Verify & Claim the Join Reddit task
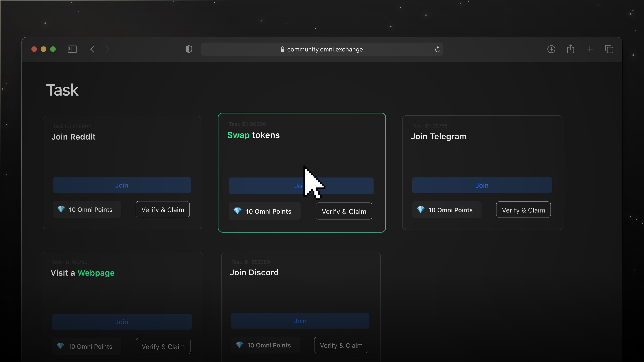644x362 pixels. click(x=163, y=210)
